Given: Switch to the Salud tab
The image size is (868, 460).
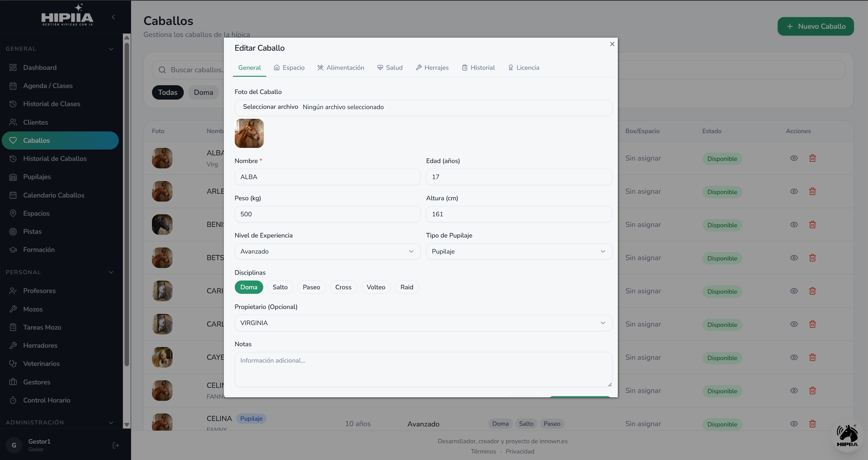Looking at the screenshot, I should coord(390,68).
